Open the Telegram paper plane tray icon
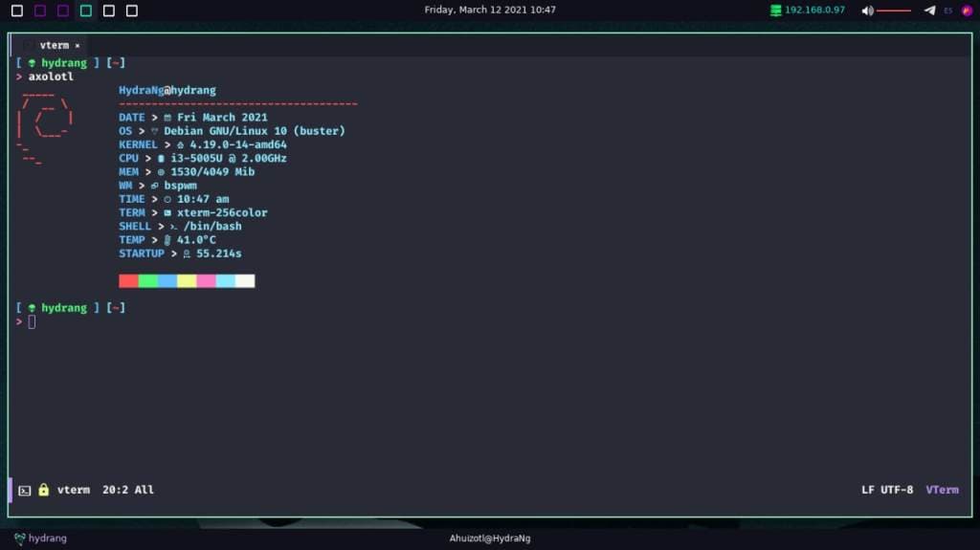 (929, 11)
